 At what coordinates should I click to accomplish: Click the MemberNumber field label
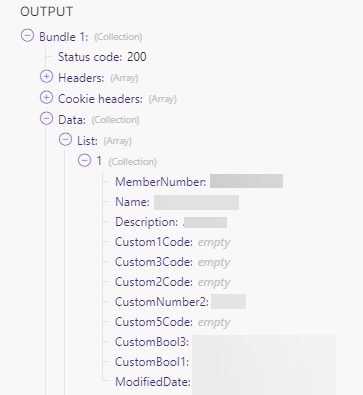click(161, 182)
